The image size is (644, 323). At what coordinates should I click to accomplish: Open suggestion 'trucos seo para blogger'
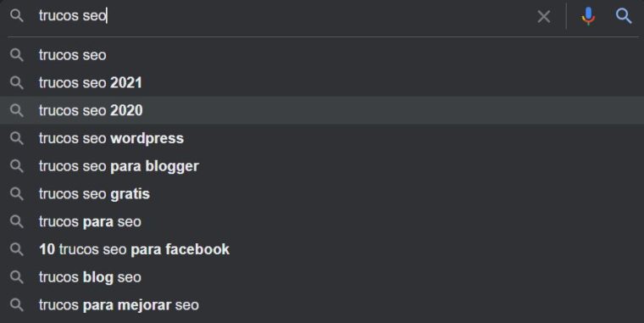(322, 166)
